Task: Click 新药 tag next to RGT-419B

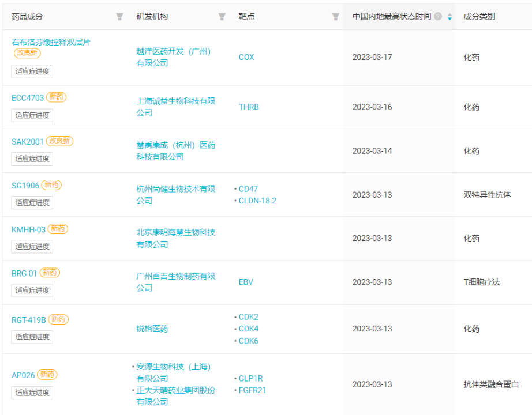Action: point(58,319)
